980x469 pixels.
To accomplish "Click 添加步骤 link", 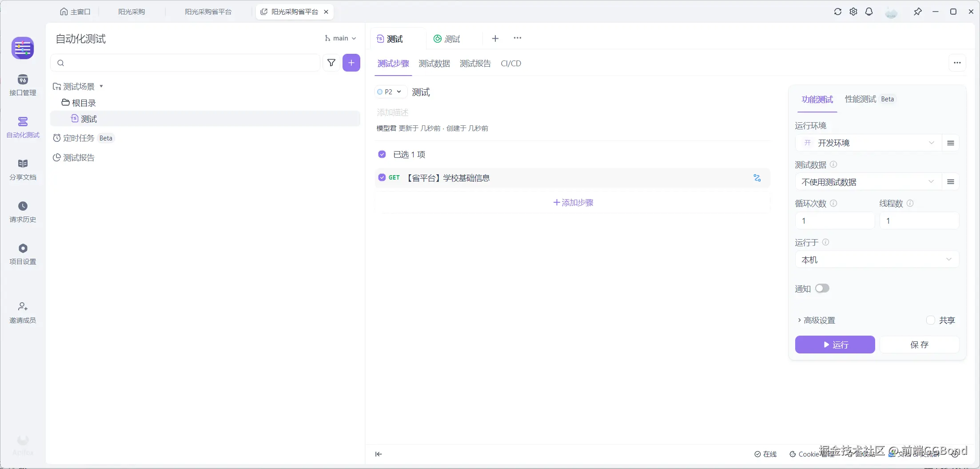I will tap(573, 203).
